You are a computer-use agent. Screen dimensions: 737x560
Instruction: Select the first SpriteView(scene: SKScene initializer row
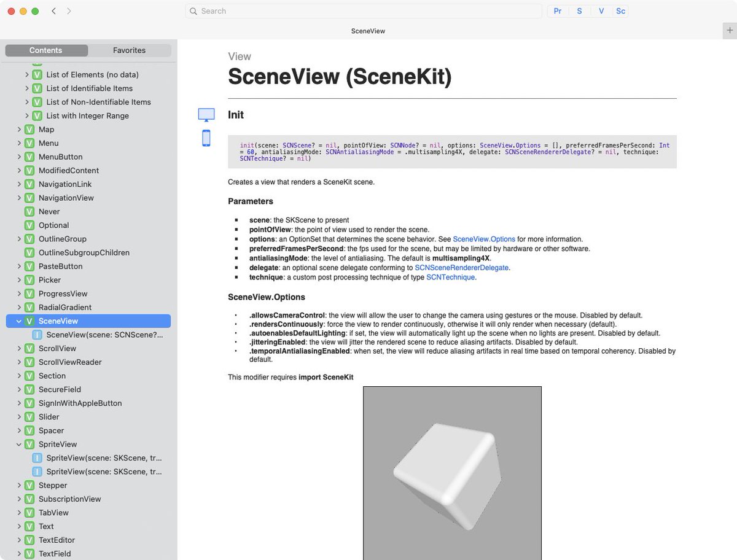tap(88, 458)
